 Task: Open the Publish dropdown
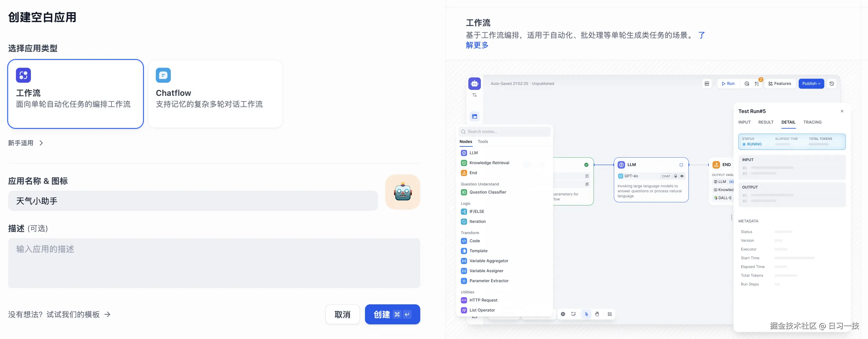pos(811,84)
